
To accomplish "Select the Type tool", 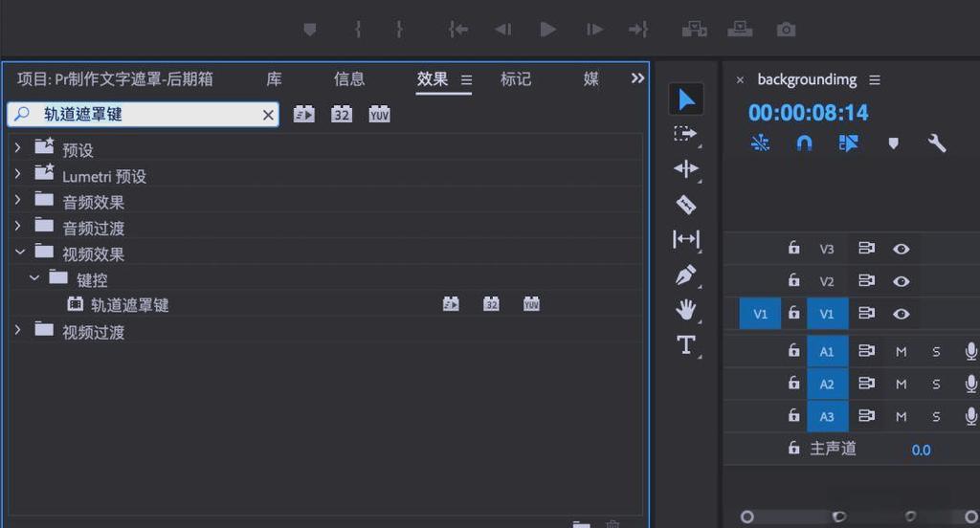I will 685,345.
